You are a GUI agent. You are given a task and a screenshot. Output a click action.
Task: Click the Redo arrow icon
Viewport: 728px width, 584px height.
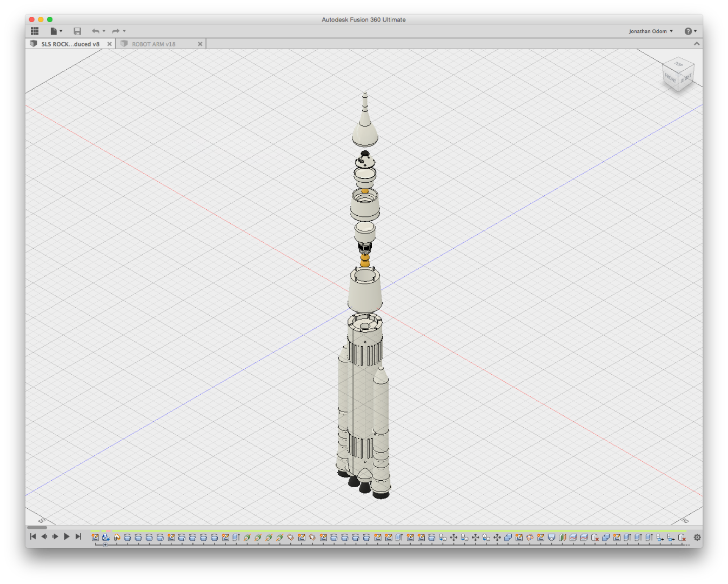[x=115, y=31]
